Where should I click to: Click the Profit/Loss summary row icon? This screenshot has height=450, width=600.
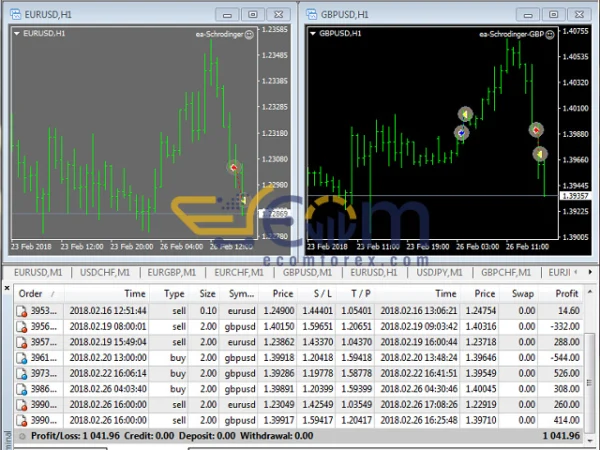[22, 436]
